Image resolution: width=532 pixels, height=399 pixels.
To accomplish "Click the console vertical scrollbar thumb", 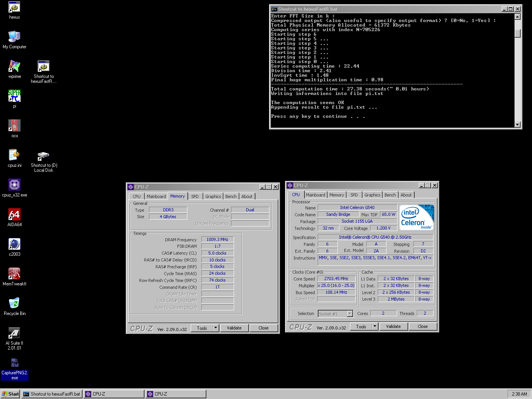I will point(517,33).
